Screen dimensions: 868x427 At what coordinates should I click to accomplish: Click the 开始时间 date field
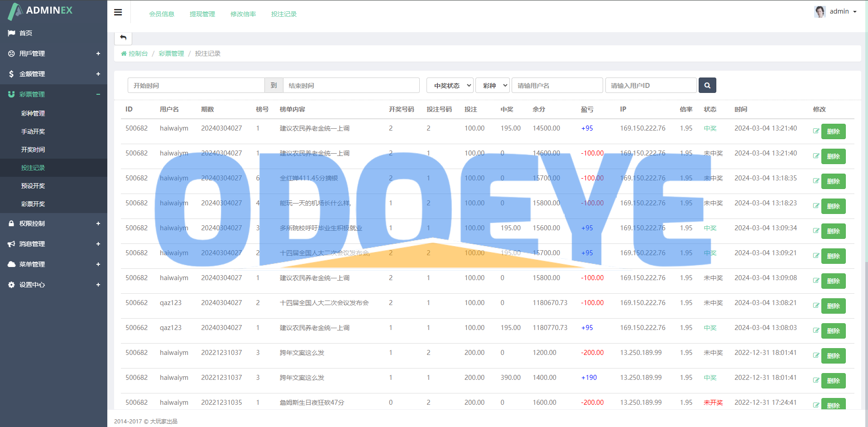(x=196, y=85)
